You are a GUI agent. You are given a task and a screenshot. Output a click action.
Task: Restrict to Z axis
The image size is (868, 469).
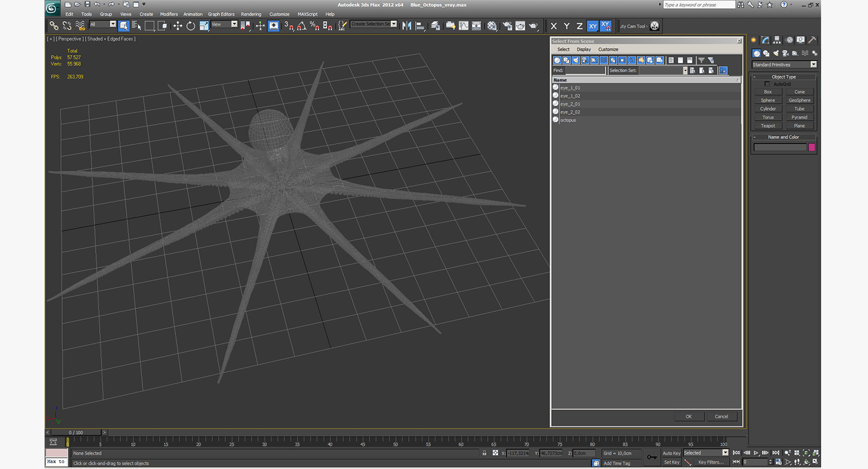click(x=579, y=26)
